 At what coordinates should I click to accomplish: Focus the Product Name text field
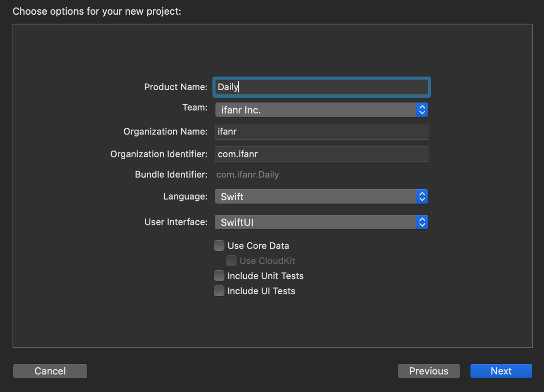tap(321, 87)
